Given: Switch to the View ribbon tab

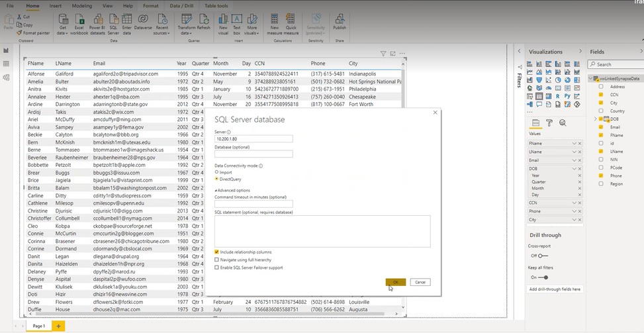Looking at the screenshot, I should coord(107,6).
